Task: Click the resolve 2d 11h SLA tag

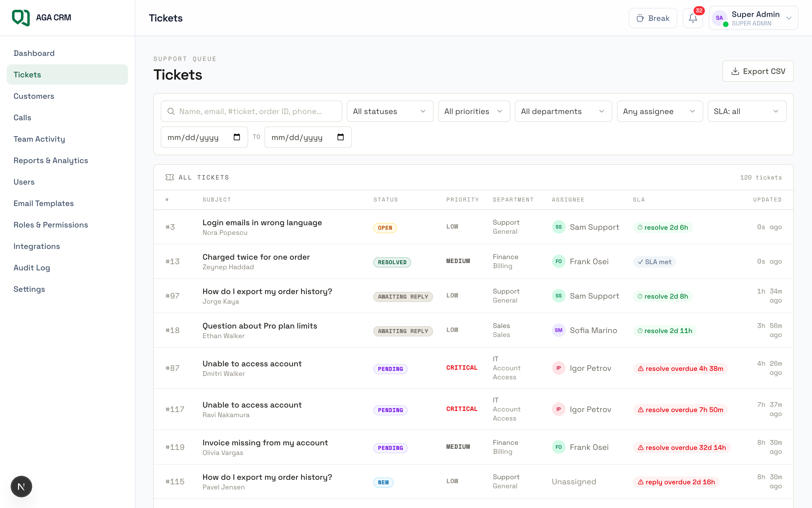Action: click(x=665, y=330)
